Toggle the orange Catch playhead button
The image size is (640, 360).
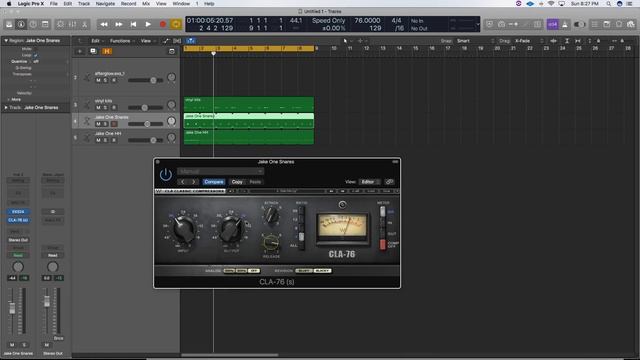click(x=107, y=51)
